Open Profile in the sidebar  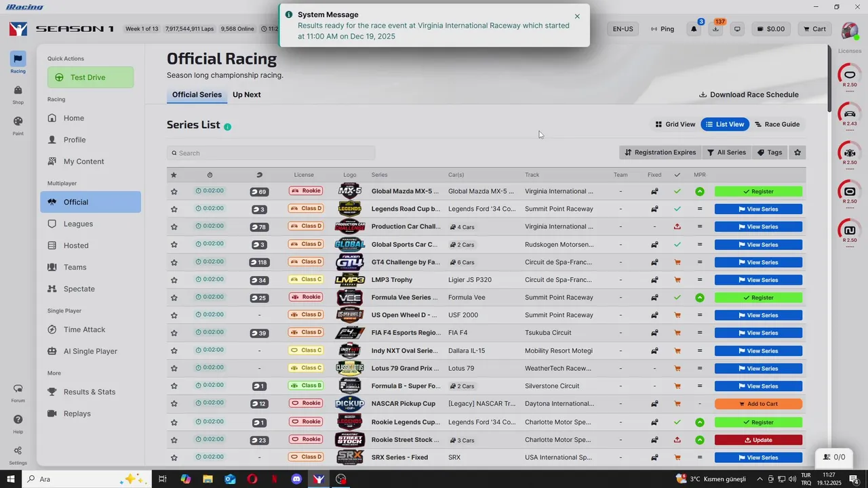(x=90, y=140)
